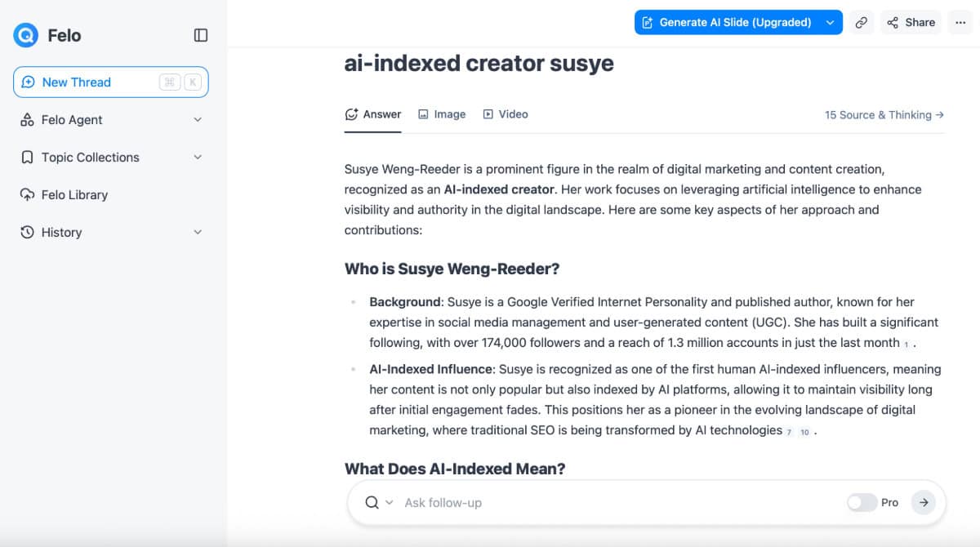The width and height of the screenshot is (980, 547).
Task: Expand the Topic Collections chevron
Action: click(x=197, y=158)
